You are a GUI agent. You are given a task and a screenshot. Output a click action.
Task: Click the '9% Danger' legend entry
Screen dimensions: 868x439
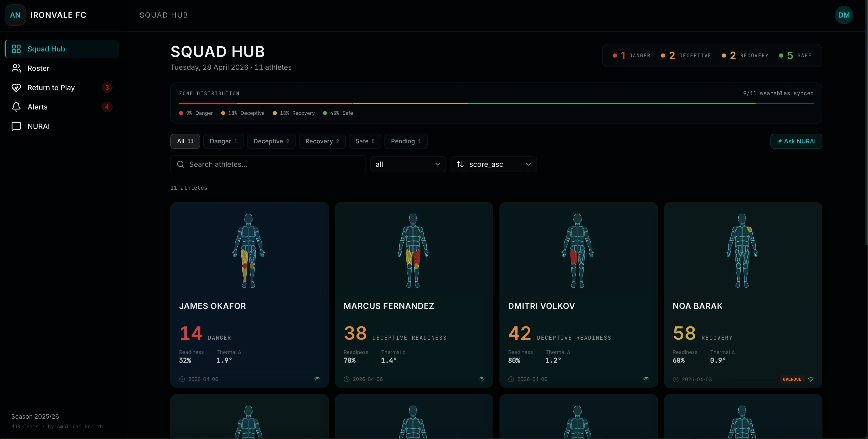(196, 113)
